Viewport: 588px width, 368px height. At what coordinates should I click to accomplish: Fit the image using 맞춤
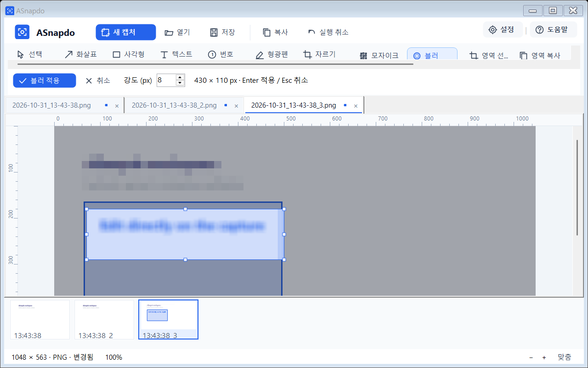coord(565,357)
